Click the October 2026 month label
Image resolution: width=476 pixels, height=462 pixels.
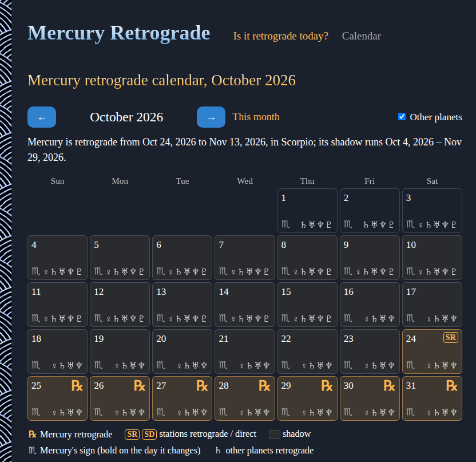126,117
